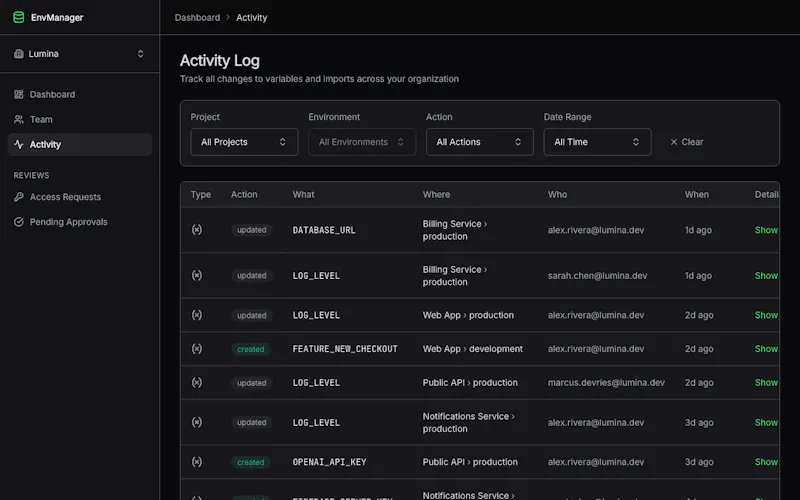Click the Dashboard breadcrumb link
Screen dimensions: 800x500
coord(197,17)
